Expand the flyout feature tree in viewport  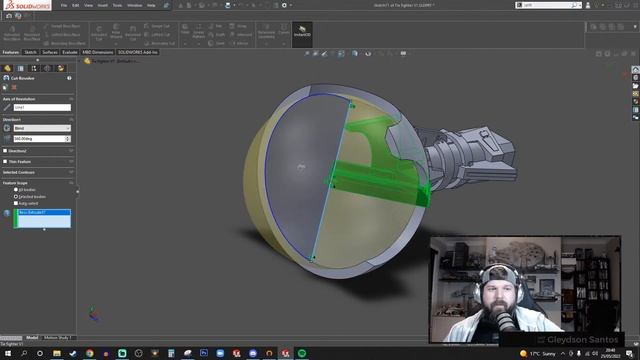click(x=80, y=61)
